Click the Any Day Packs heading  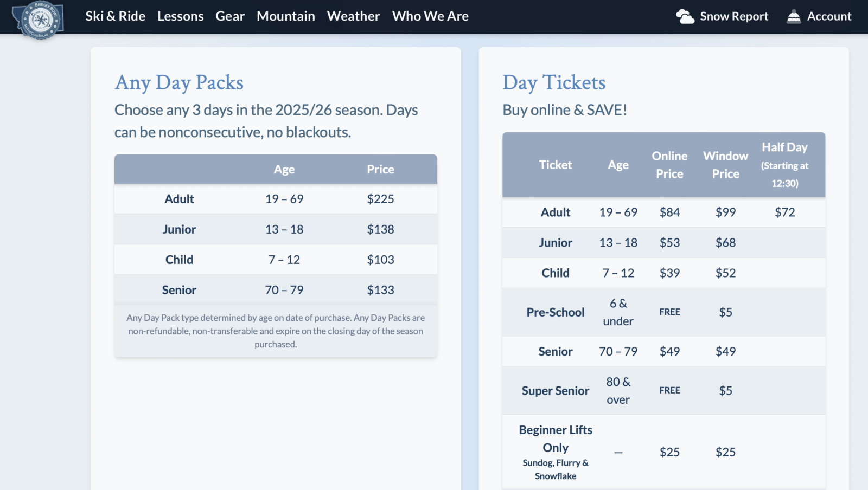178,82
